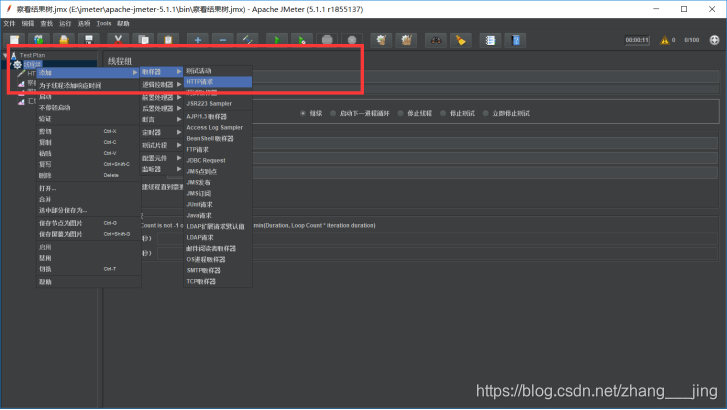Choose HTTP请求 from sampler list
The image size is (727, 410).
click(218, 82)
